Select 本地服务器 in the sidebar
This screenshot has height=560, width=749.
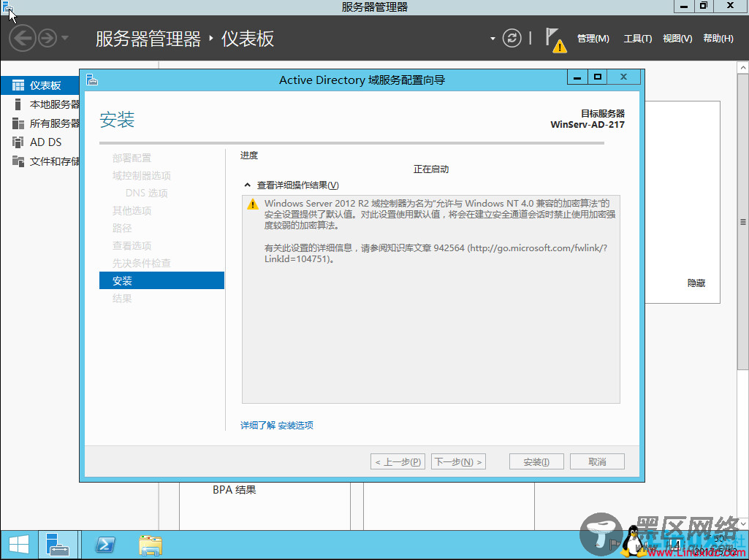tap(40, 104)
